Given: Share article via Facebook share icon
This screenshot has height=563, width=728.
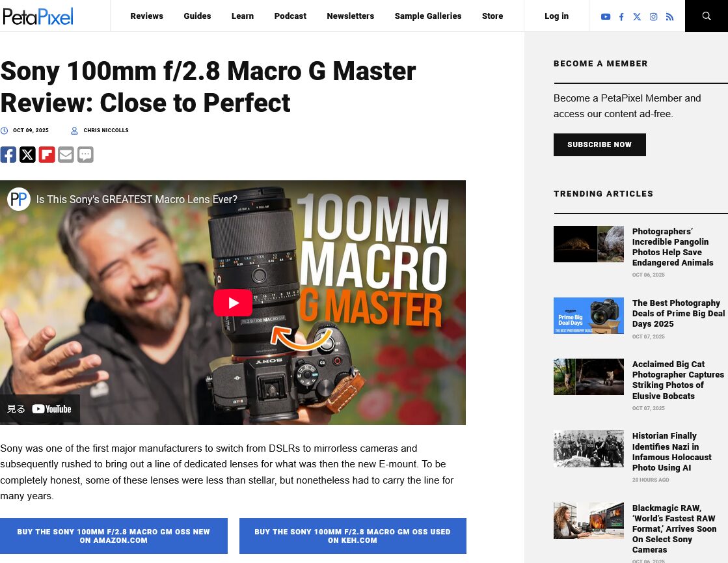Looking at the screenshot, I should tap(8, 155).
